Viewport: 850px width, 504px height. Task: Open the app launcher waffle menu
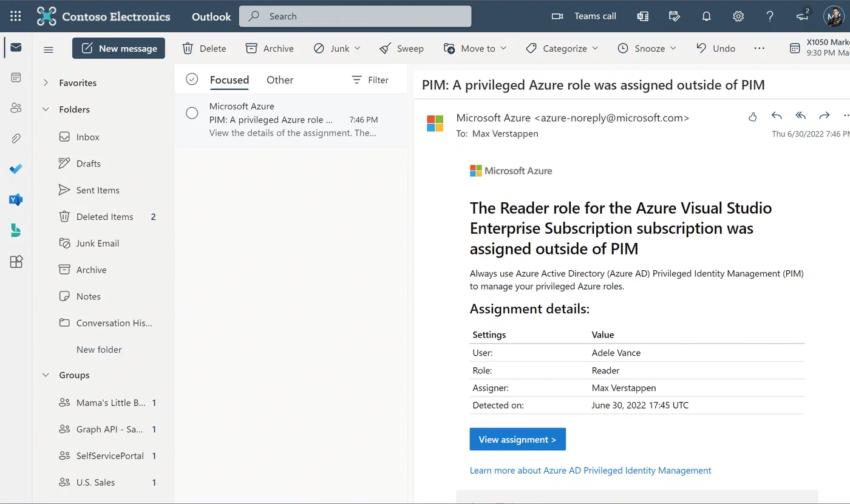(16, 16)
